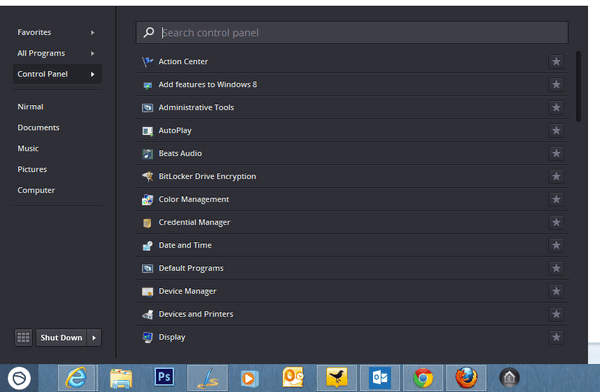600x392 pixels.
Task: Expand All Programs submenu arrow
Action: coord(93,53)
